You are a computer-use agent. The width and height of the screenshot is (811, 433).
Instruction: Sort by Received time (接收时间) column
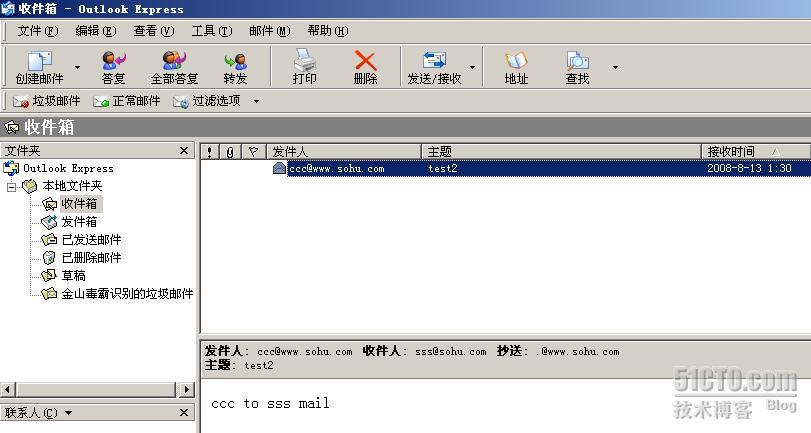tap(756, 152)
